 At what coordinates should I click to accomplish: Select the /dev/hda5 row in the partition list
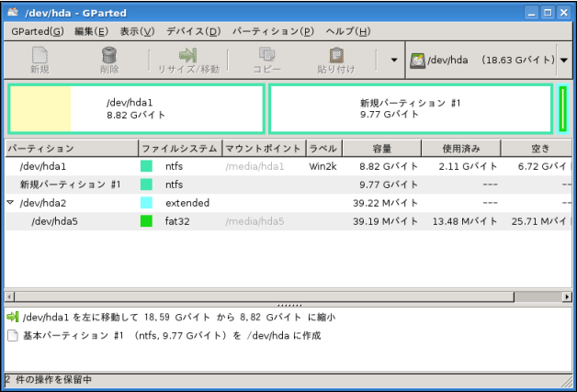276,221
